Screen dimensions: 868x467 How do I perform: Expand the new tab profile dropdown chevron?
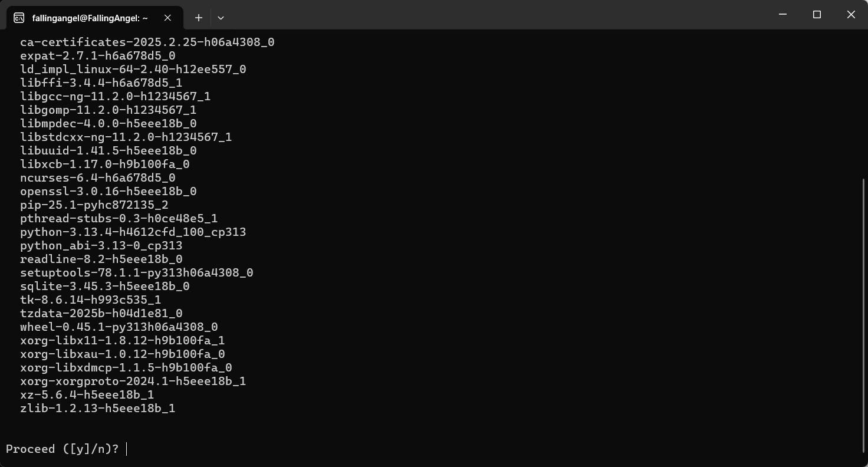[221, 18]
